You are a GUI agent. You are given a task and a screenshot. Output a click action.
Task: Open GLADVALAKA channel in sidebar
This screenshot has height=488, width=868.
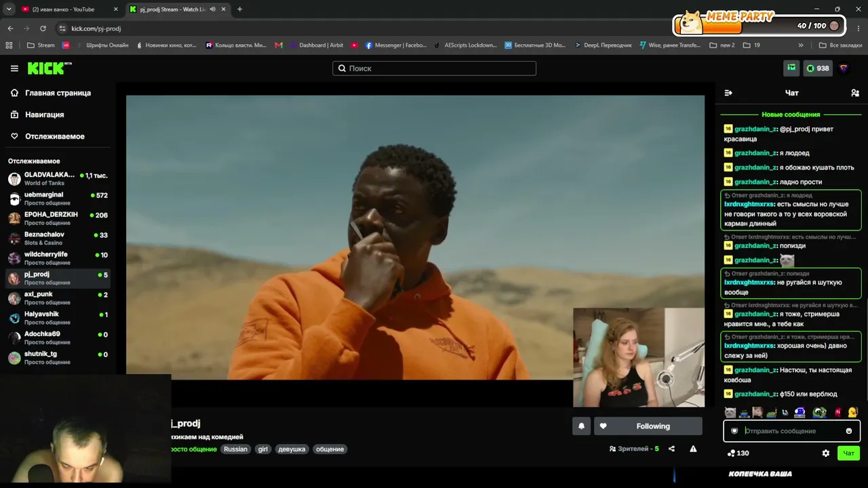pyautogui.click(x=58, y=178)
